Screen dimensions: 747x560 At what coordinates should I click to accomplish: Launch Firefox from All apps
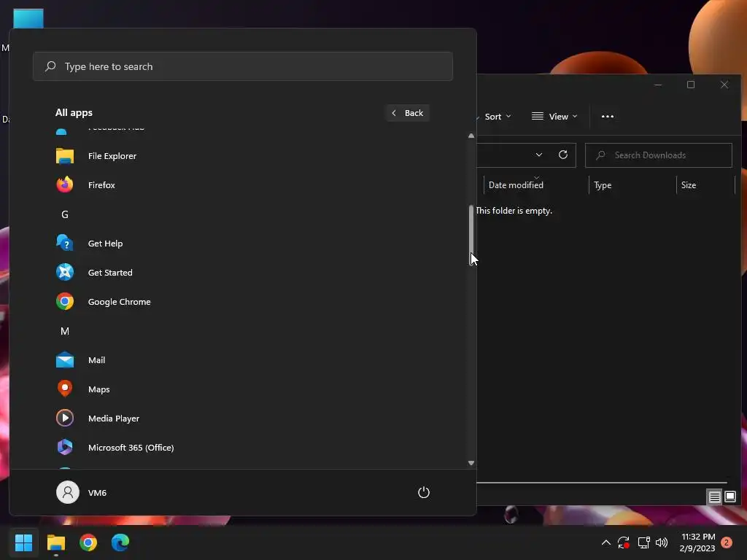(x=243, y=185)
